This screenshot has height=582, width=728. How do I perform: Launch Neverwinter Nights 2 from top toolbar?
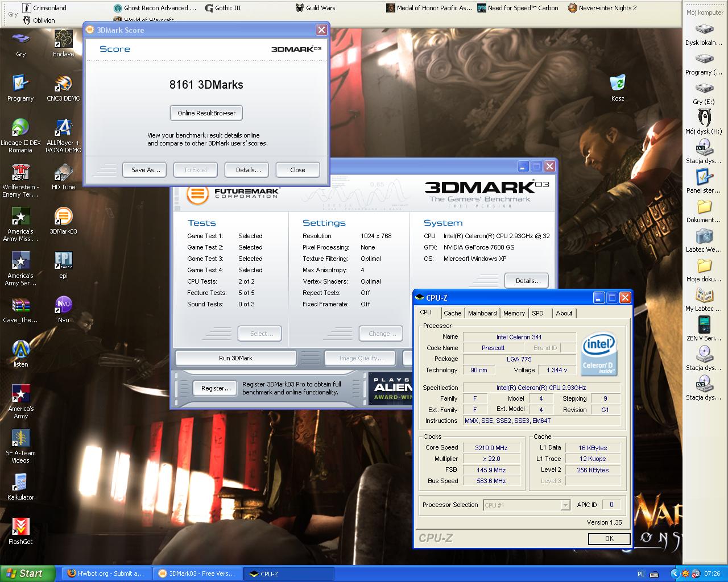click(x=602, y=8)
